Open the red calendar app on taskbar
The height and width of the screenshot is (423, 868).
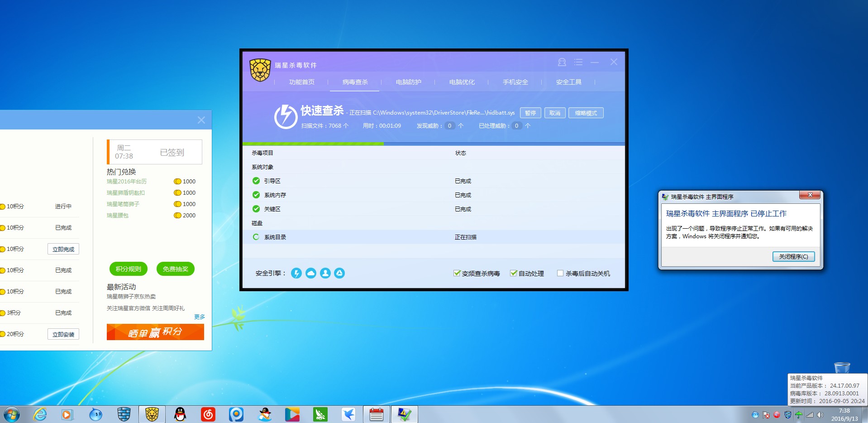tap(377, 414)
